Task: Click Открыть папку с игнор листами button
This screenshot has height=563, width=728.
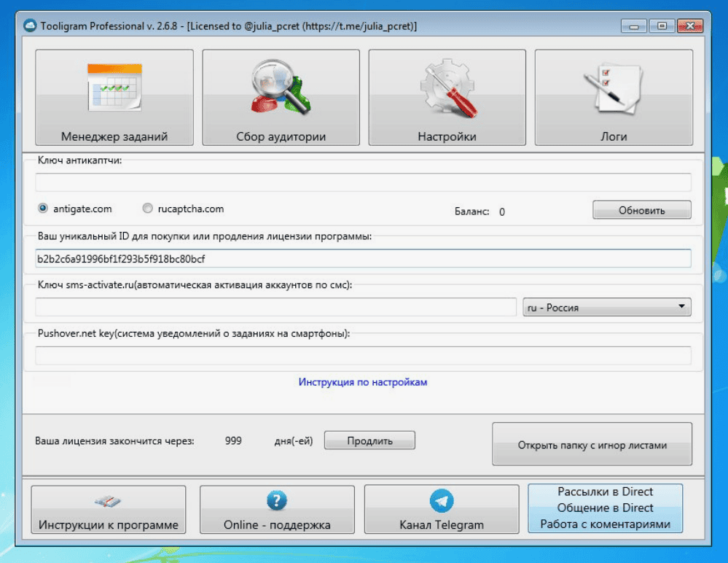Action: point(592,444)
